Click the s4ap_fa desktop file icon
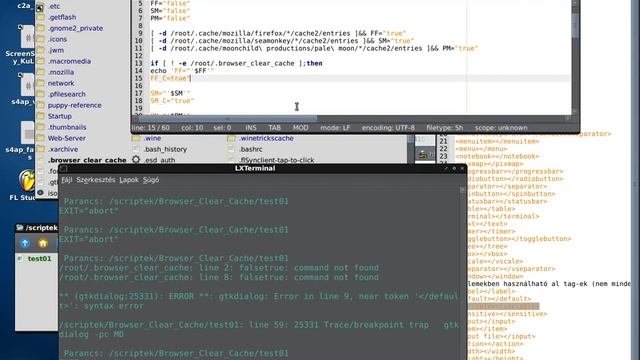640x360 pixels. (28, 133)
